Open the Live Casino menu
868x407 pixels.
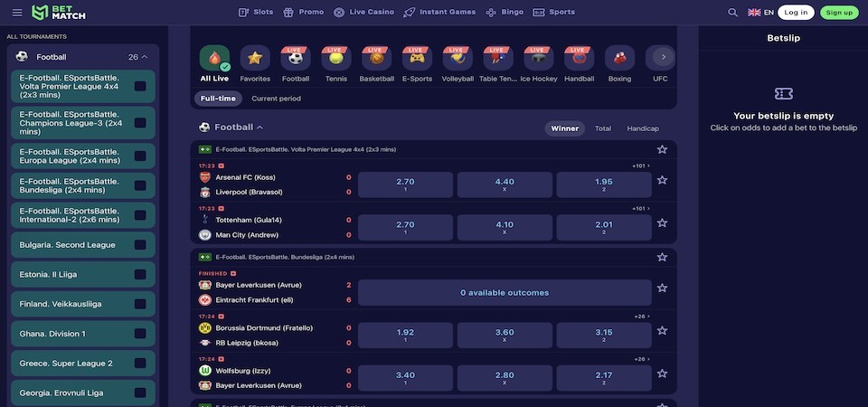coord(363,12)
